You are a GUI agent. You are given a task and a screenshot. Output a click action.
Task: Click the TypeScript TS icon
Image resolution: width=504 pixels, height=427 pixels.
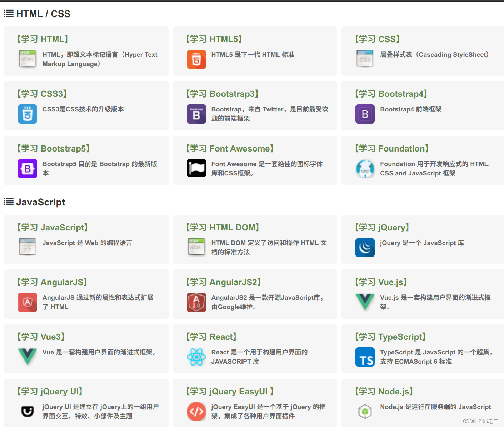[365, 357]
